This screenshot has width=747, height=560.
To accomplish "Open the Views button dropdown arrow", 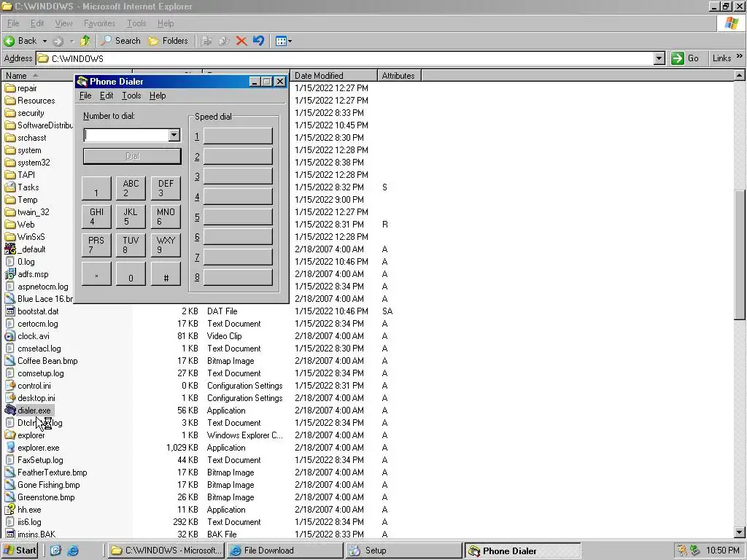I will click(x=290, y=41).
